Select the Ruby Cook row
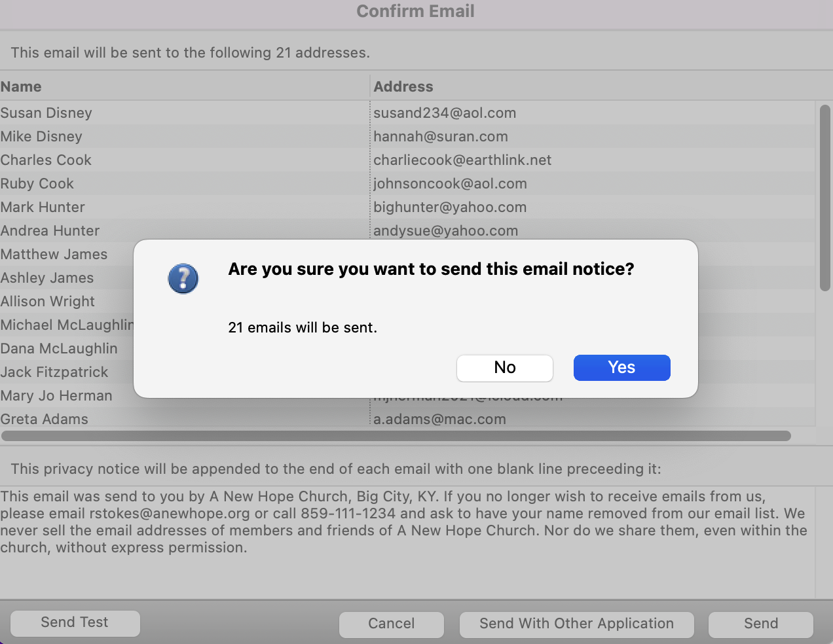This screenshot has width=833, height=644. click(x=37, y=184)
